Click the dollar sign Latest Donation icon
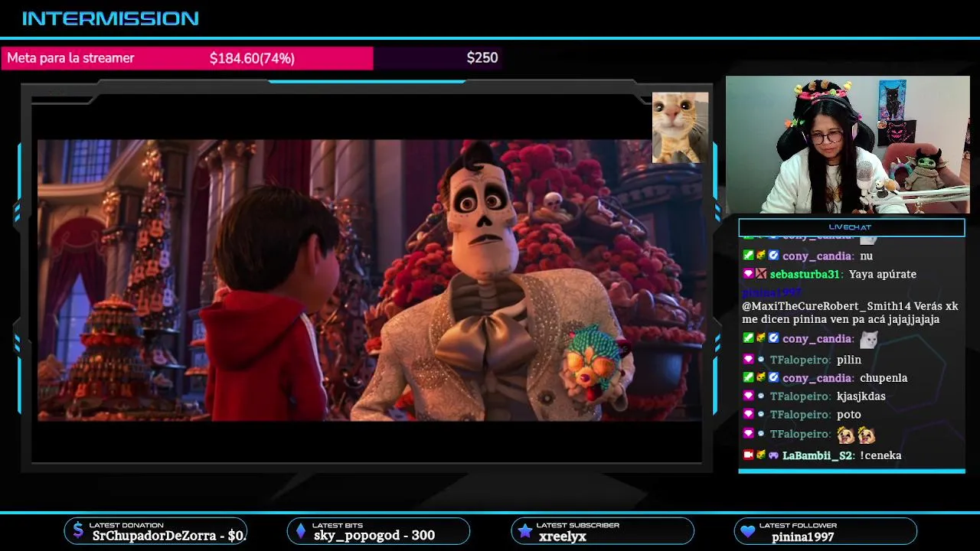Screen dimensions: 980x551 [x=78, y=530]
